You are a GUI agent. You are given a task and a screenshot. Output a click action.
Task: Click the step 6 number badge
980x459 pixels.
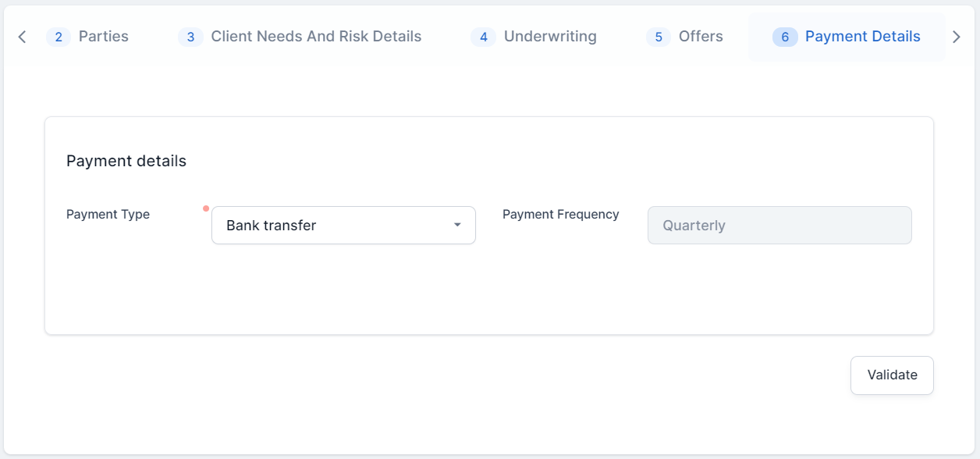coord(785,37)
